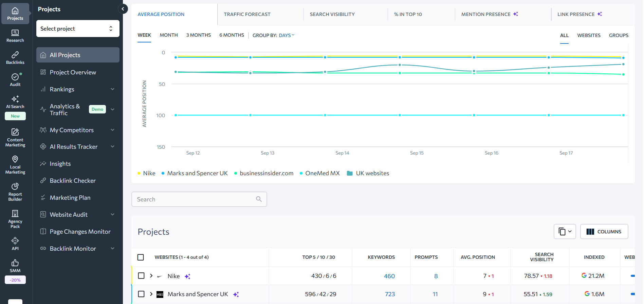The image size is (644, 304).
Task: Click sparkle icon on Link Presence tab
Action: point(600,14)
